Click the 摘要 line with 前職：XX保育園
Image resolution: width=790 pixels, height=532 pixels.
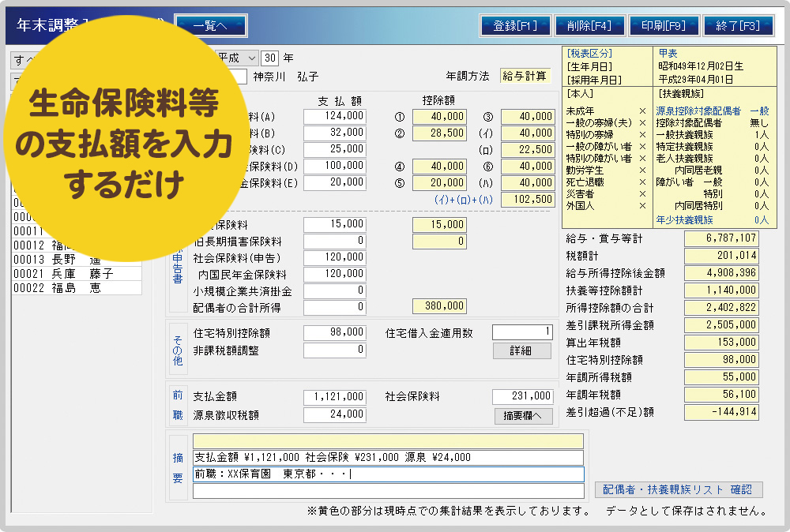pyautogui.click(x=388, y=474)
